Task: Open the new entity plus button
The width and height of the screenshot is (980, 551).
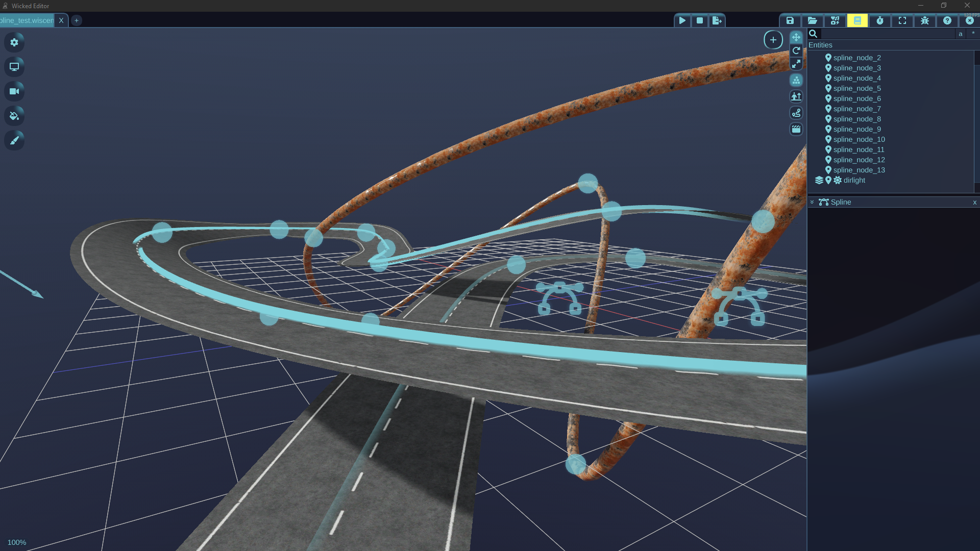Action: tap(773, 40)
